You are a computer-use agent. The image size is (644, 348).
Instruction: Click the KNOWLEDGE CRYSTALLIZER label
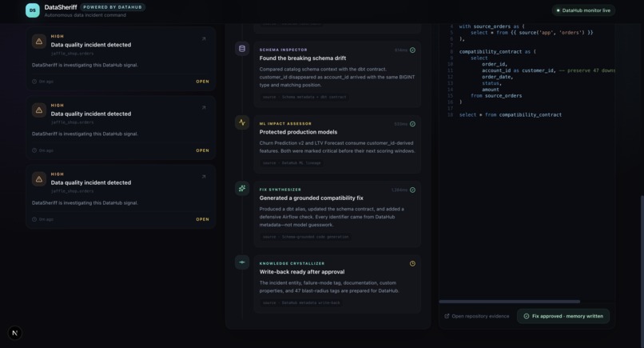point(292,263)
